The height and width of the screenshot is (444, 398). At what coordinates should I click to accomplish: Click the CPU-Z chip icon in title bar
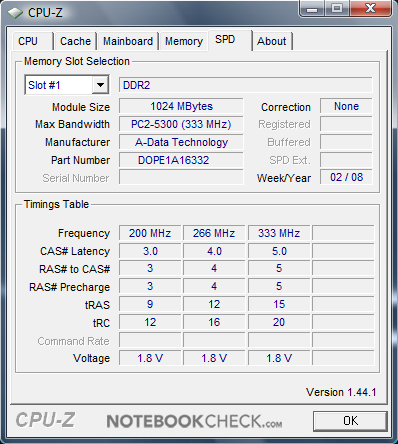pos(15,13)
